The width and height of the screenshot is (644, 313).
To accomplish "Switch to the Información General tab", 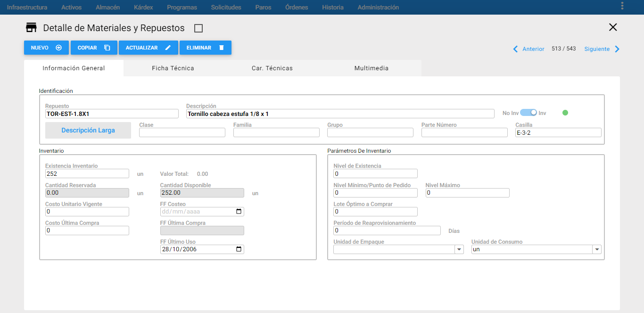I will tap(74, 68).
